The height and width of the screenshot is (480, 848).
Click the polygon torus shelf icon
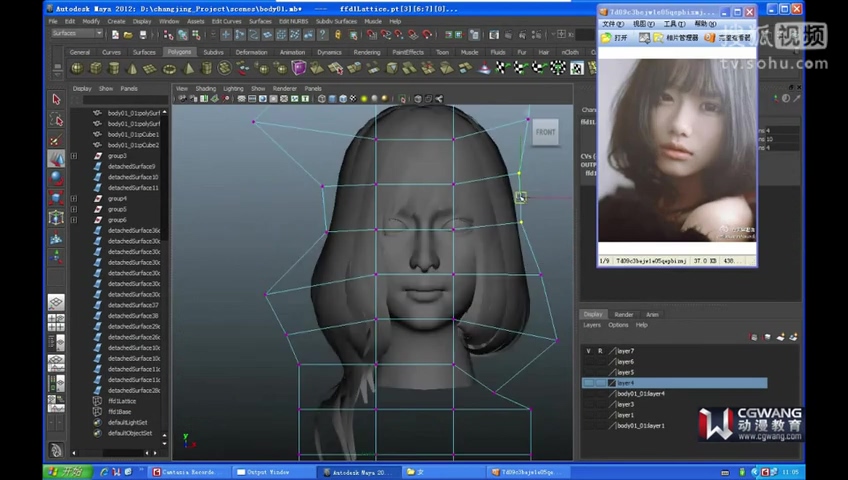[170, 69]
